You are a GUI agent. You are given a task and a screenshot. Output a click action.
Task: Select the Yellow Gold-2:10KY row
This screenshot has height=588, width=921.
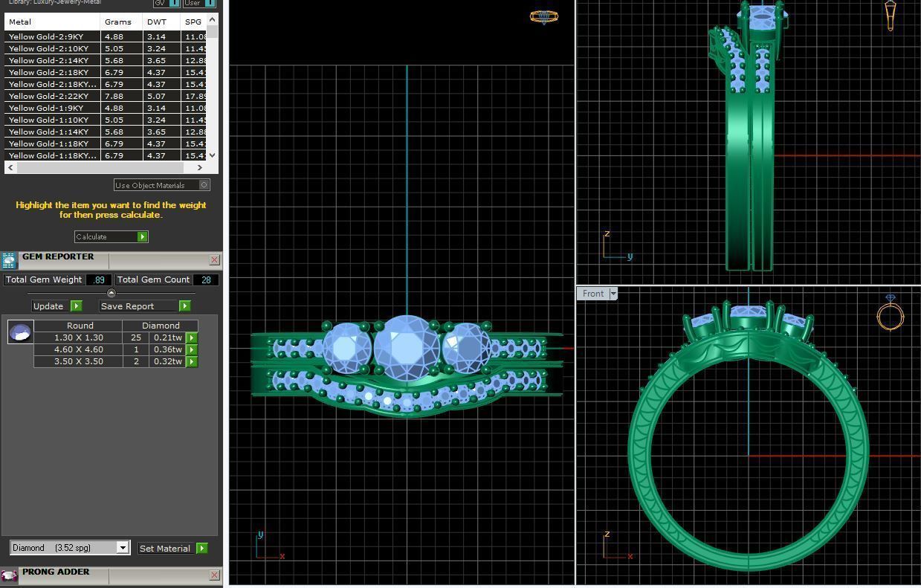click(x=106, y=48)
